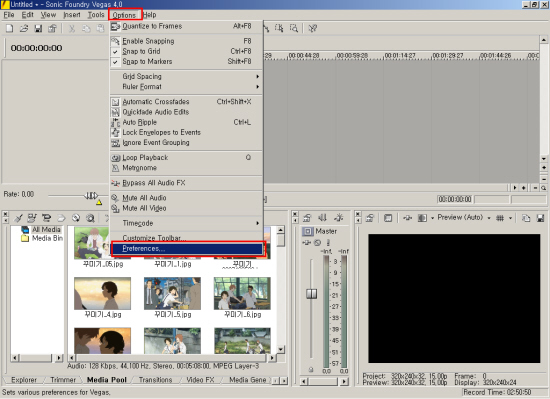Open the View menu

pyautogui.click(x=48, y=15)
